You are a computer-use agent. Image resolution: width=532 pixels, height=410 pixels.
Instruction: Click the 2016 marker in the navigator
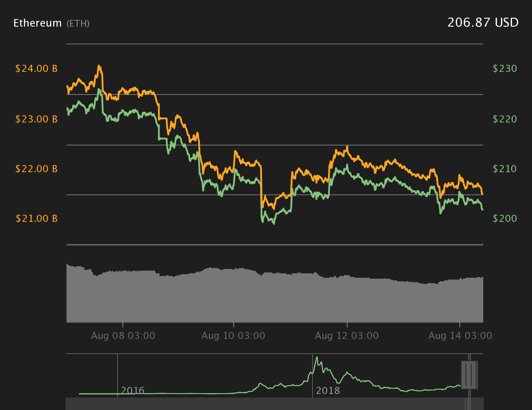[133, 391]
